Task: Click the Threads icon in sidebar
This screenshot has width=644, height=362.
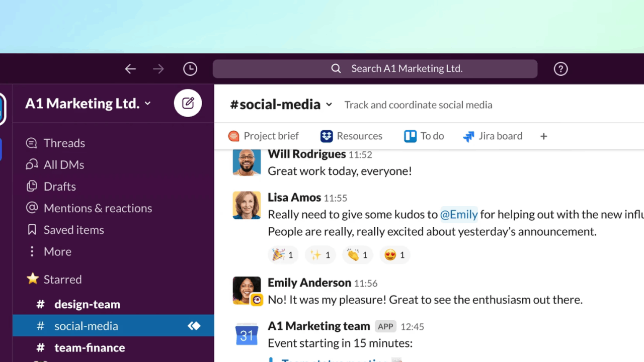Action: 32,143
